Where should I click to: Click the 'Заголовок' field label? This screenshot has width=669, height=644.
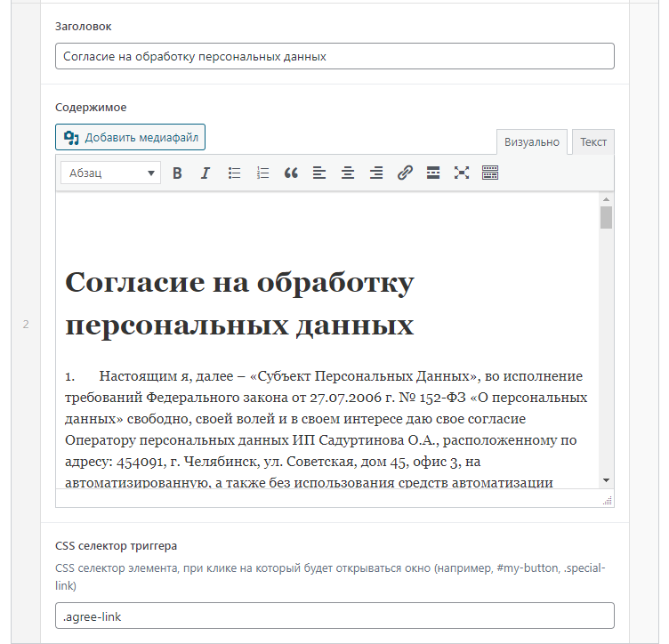pos(84,27)
